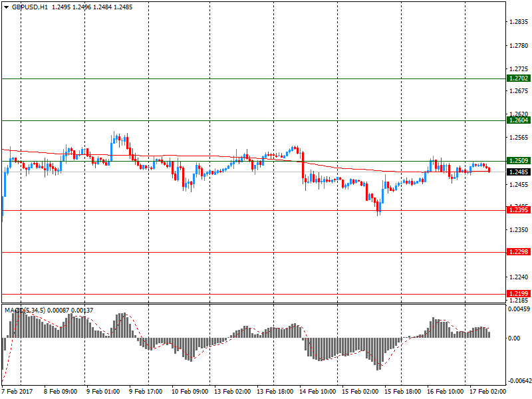Select the 1.2675 price scale value

(x=519, y=91)
